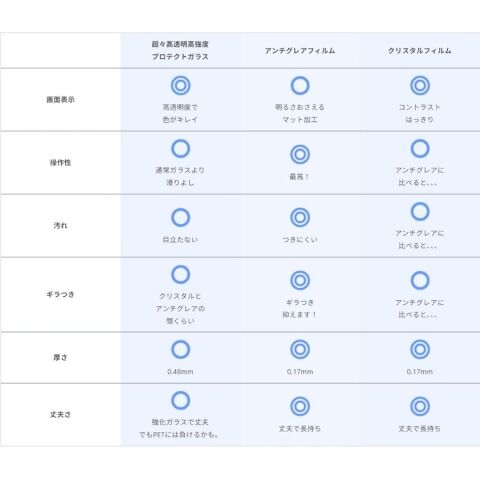
Task: Click the 明るさおさえるマット加工 description text
Action: point(300,113)
